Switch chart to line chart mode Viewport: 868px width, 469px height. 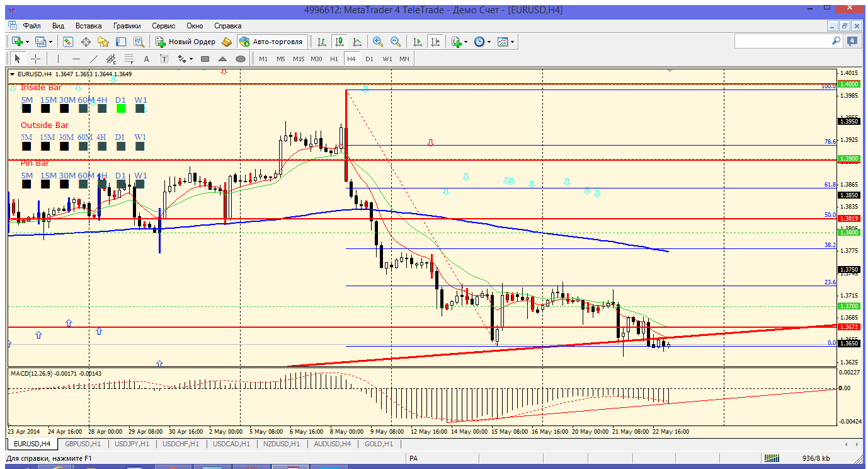(x=357, y=42)
